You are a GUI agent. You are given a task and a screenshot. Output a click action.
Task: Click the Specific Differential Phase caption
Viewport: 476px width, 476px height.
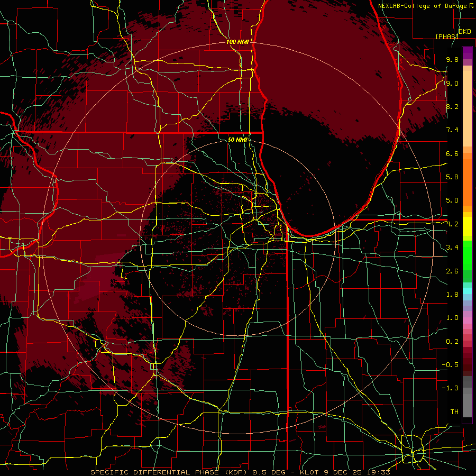[x=240, y=472]
